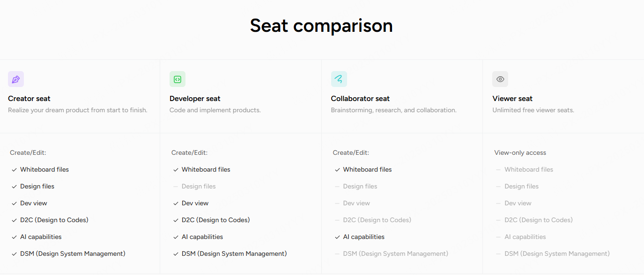Screen dimensions: 644x275
Task: Click dash beside Developer's Design files
Action: 176,187
